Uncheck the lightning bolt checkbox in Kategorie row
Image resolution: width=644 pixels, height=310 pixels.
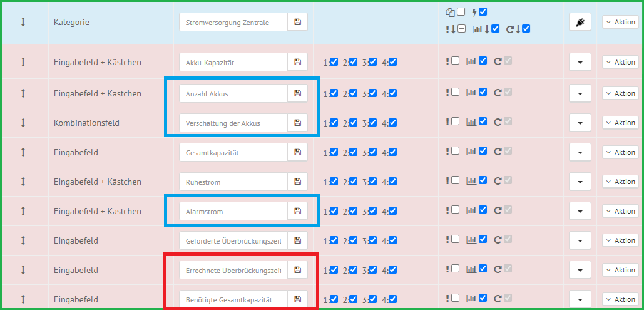pos(483,11)
